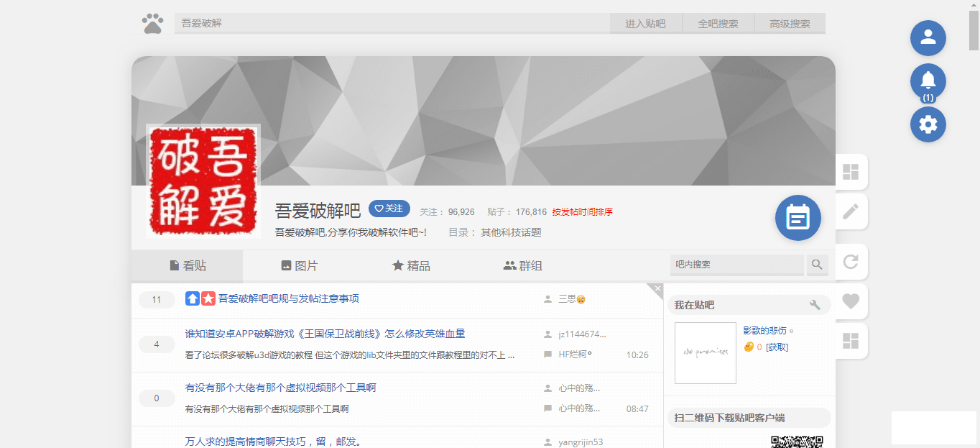Click the last replier HF烂柯
980x448 pixels.
point(575,355)
